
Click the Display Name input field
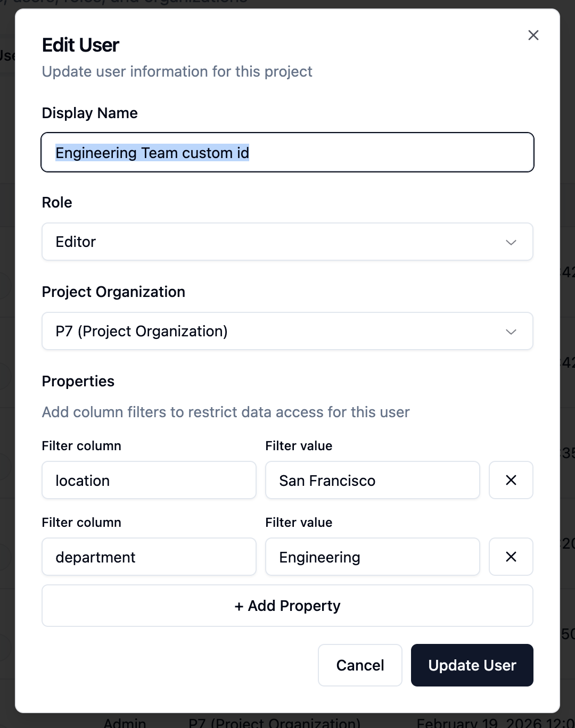(287, 152)
